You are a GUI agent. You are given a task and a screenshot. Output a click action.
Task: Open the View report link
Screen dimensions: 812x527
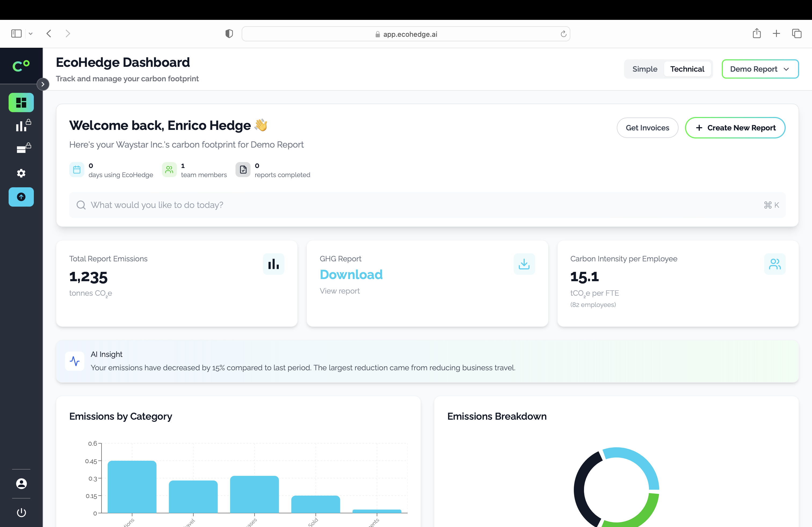click(339, 291)
